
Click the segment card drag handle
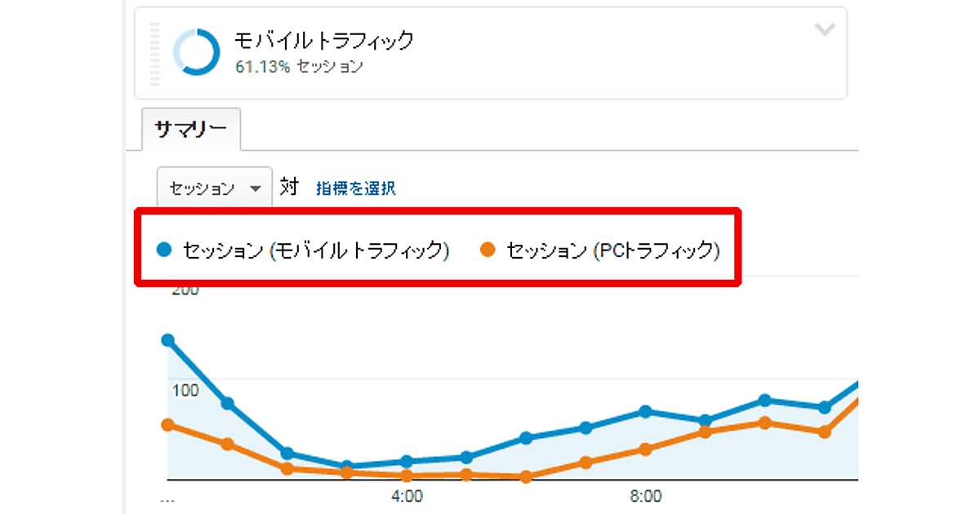pos(155,54)
